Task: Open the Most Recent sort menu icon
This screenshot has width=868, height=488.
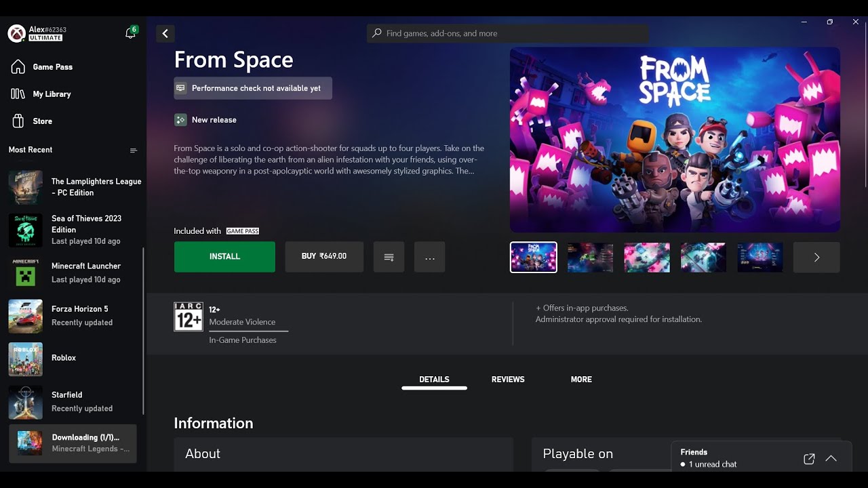Action: click(134, 150)
